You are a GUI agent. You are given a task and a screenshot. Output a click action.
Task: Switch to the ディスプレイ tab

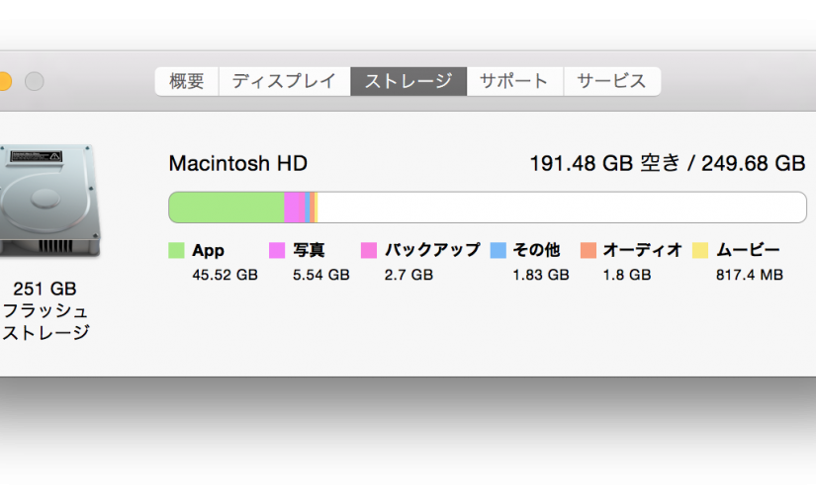click(x=284, y=81)
